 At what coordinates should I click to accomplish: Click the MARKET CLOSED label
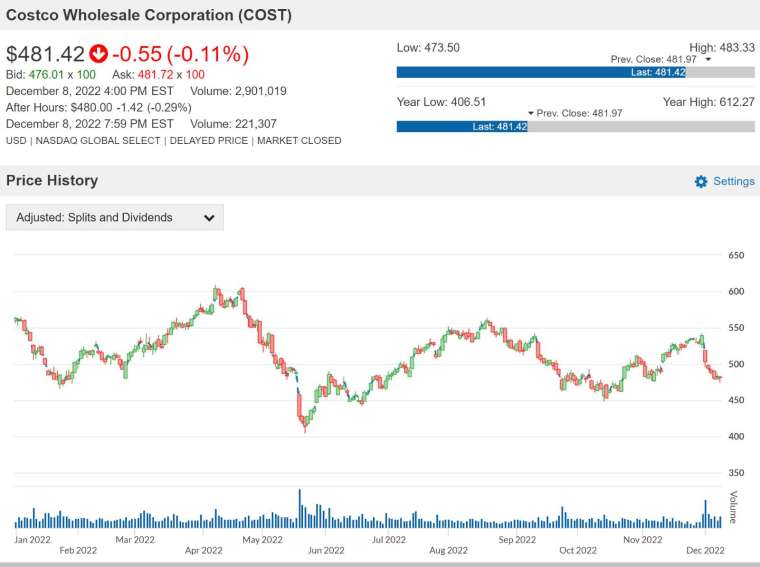[x=299, y=141]
